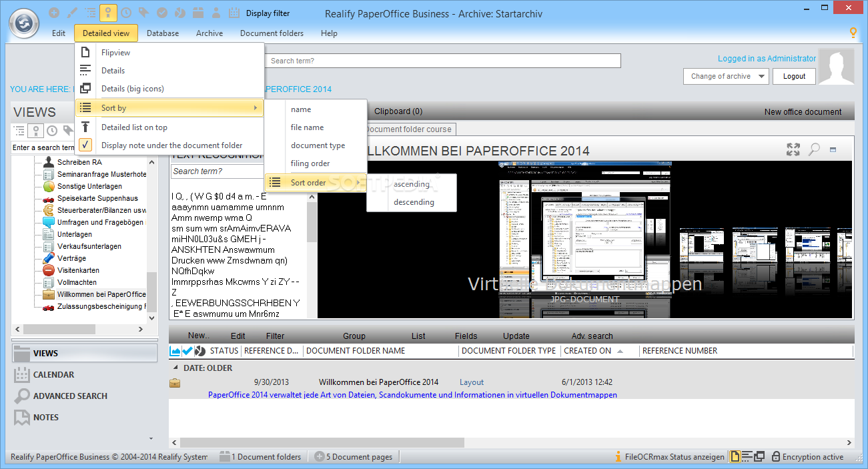Image resolution: width=868 pixels, height=469 pixels.
Task: Click the Encryption active lock icon
Action: pos(776,457)
